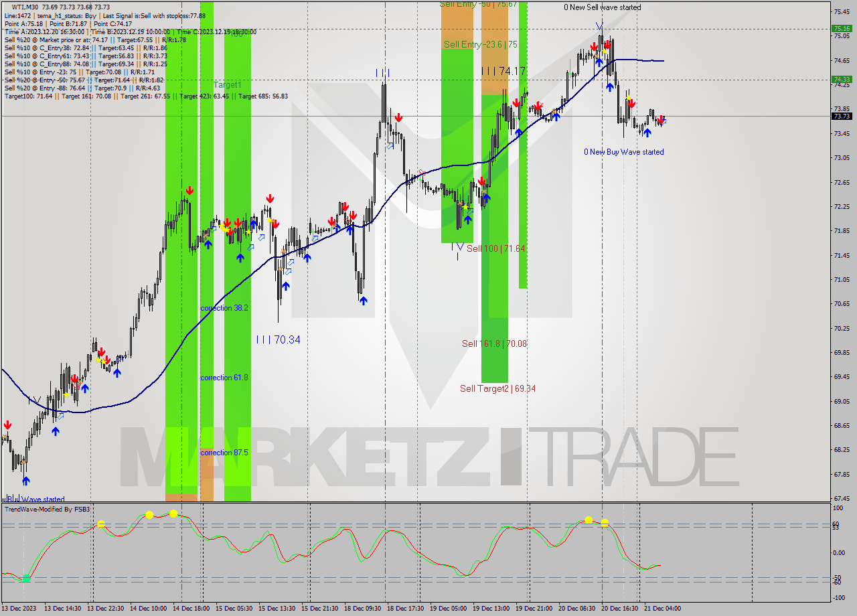Screen dimensions: 857x616
Task: Click the 67.45 price axis value
Action: [842, 498]
